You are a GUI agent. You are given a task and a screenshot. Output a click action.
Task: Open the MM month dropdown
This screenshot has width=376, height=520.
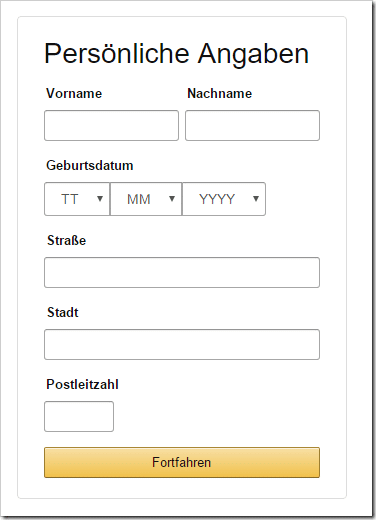(x=146, y=199)
